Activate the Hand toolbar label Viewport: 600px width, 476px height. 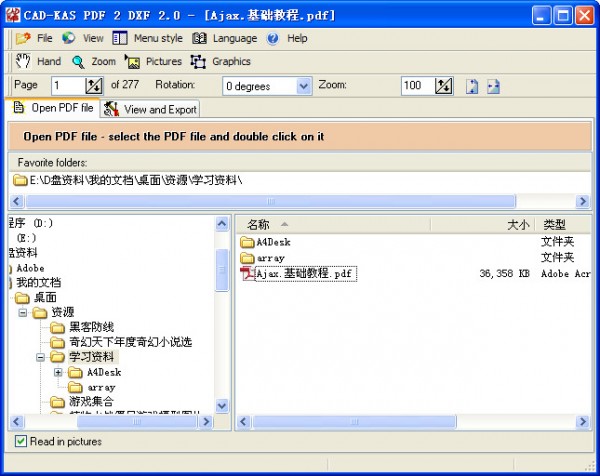point(49,61)
